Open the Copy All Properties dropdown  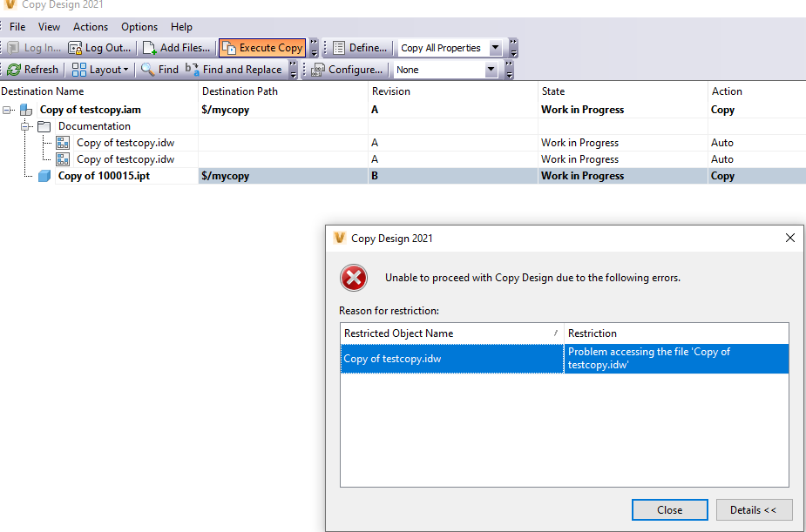pyautogui.click(x=494, y=48)
